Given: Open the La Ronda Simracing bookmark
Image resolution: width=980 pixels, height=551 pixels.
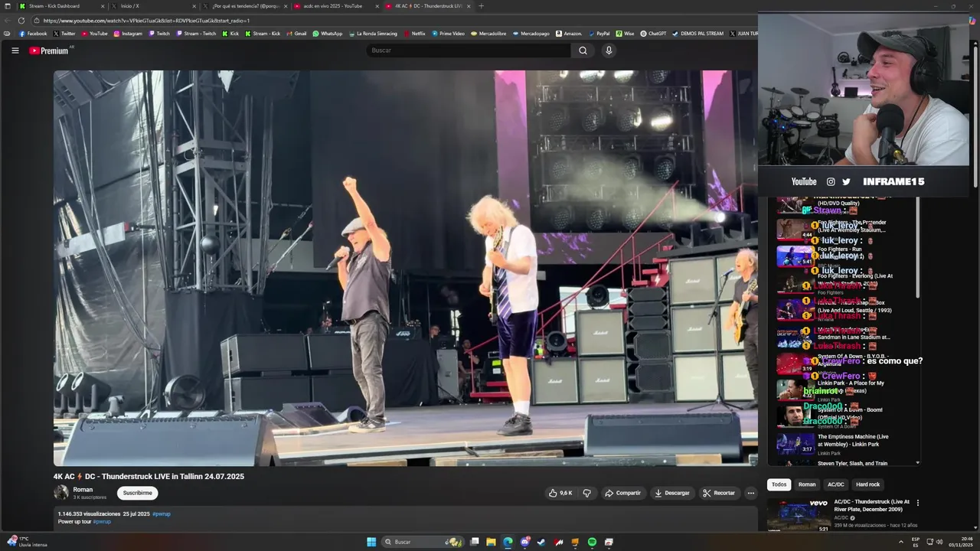Looking at the screenshot, I should [373, 34].
